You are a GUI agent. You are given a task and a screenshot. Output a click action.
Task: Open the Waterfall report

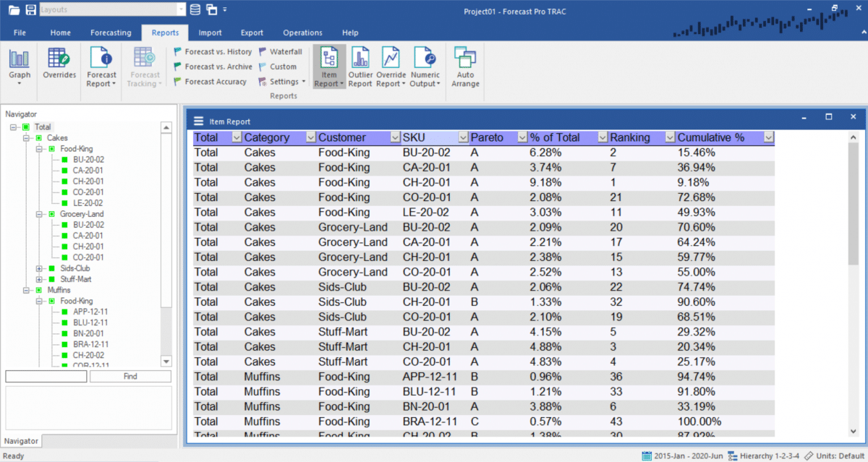(281, 51)
